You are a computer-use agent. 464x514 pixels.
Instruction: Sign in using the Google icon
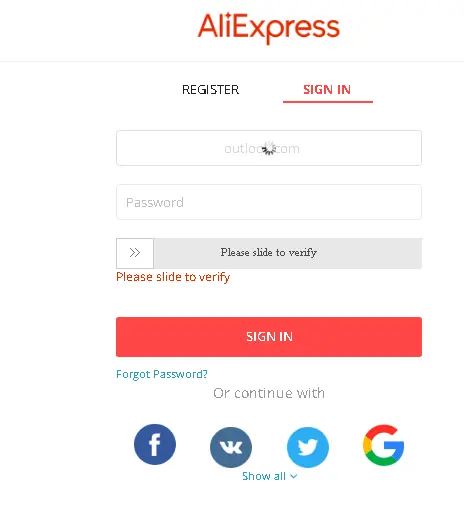pos(384,445)
